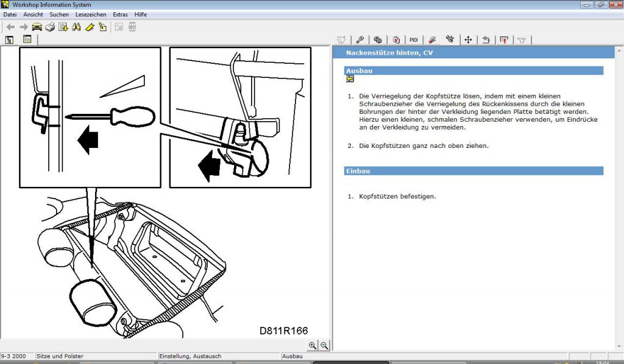Select the wrench tab icon
The height and width of the screenshot is (364, 624).
[360, 40]
